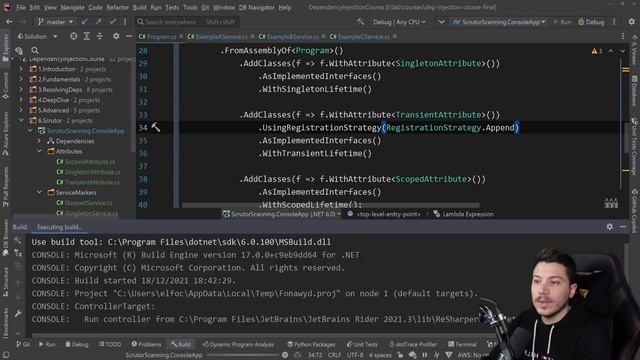Click the UTF-8 encoding in status bar
This screenshot has height=360, width=640.
point(355,355)
